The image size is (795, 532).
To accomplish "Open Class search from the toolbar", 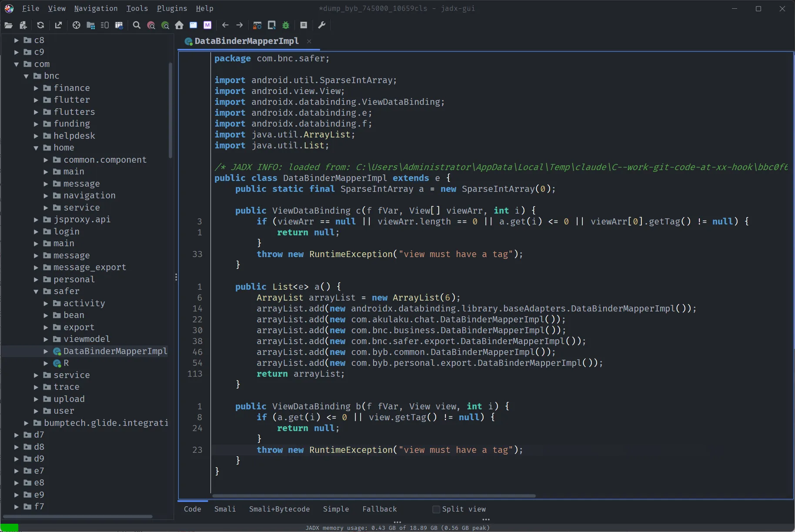I will (151, 25).
